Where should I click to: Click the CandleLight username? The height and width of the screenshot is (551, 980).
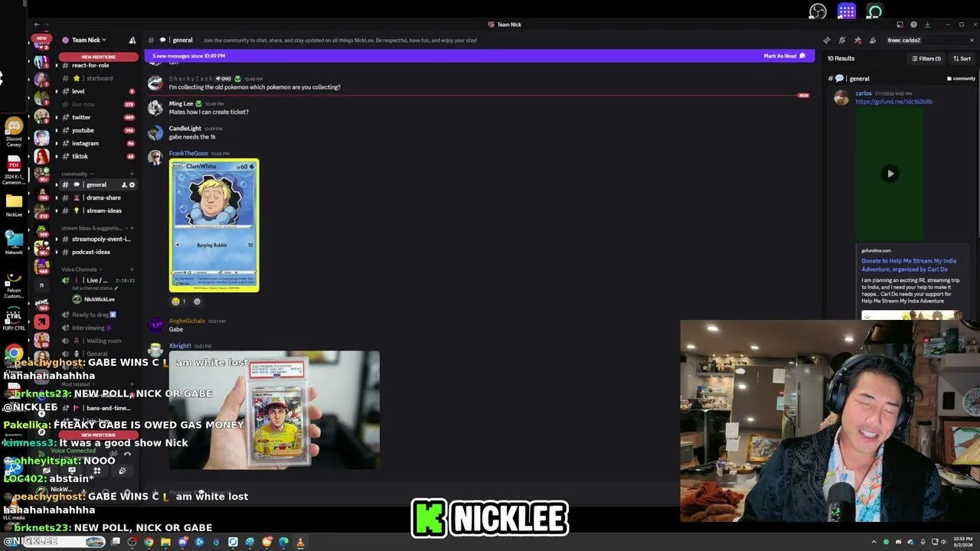(x=185, y=129)
